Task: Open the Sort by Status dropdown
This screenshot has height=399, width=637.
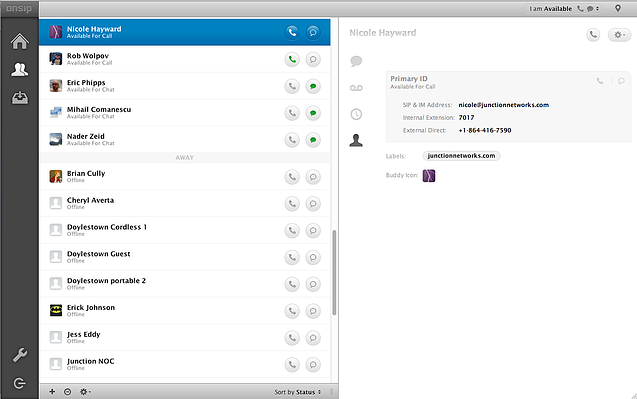Action: (x=297, y=392)
